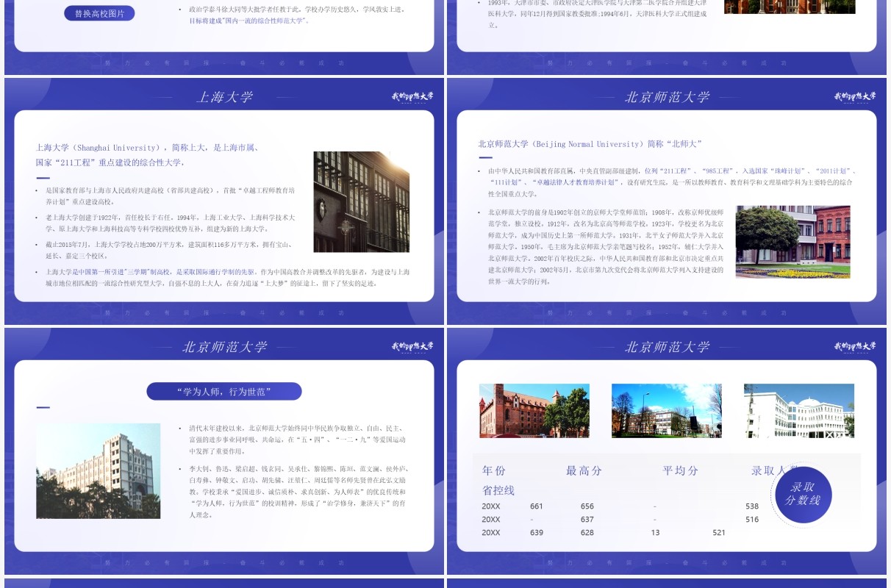
Task: Click the dark Shanghai University building photo
Action: coord(362,202)
